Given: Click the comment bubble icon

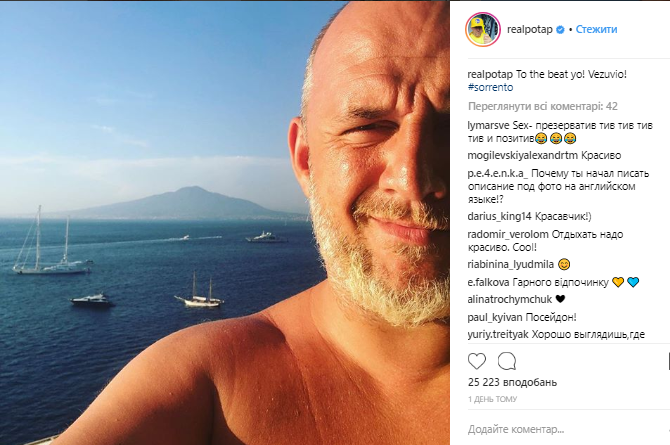Looking at the screenshot, I should [507, 361].
